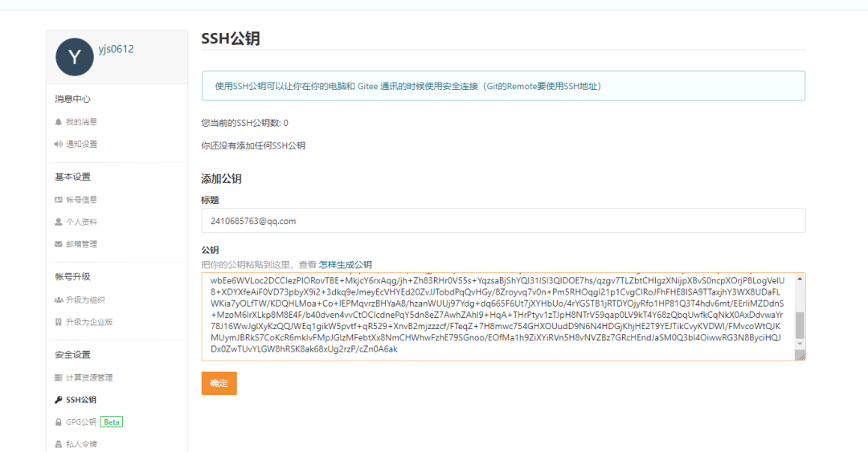
Task: Click the 添加公钥 heading
Action: pos(222,179)
